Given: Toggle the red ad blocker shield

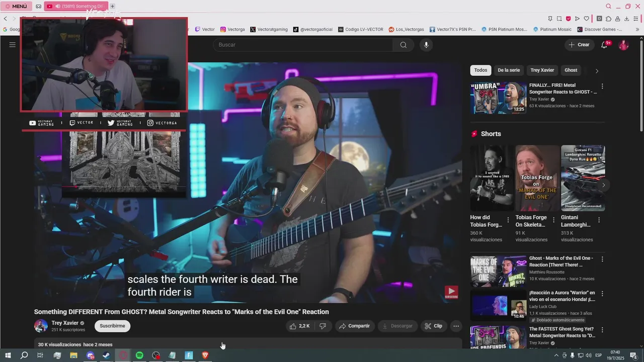Looking at the screenshot, I should click(568, 19).
